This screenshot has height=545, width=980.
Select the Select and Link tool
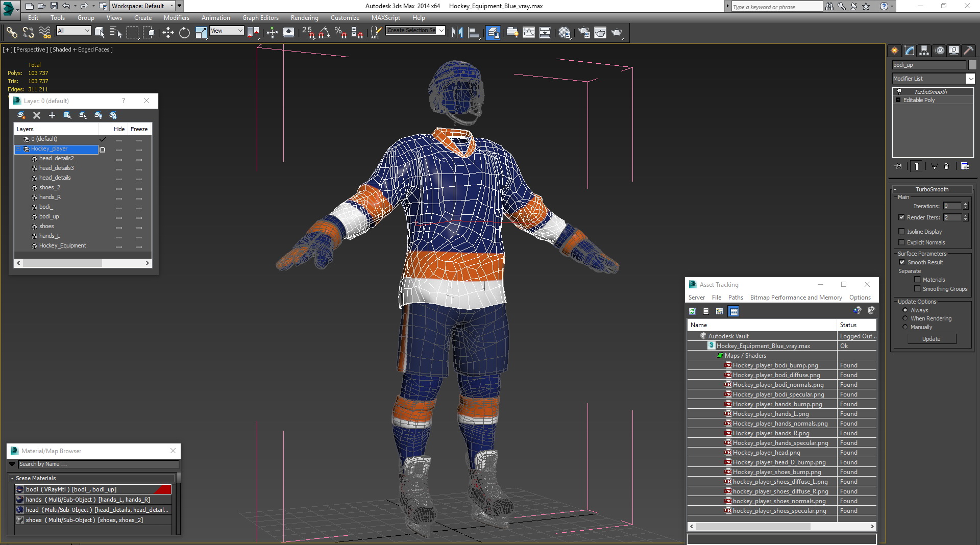(11, 33)
